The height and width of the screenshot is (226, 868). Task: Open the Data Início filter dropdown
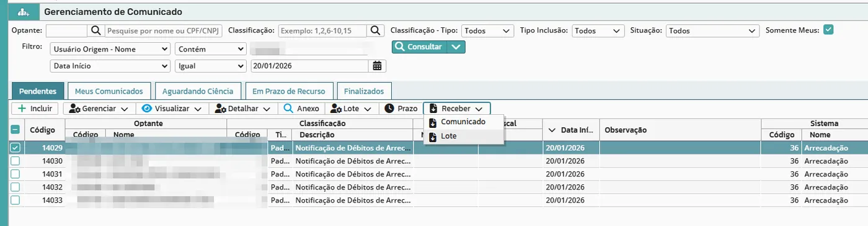[110, 66]
